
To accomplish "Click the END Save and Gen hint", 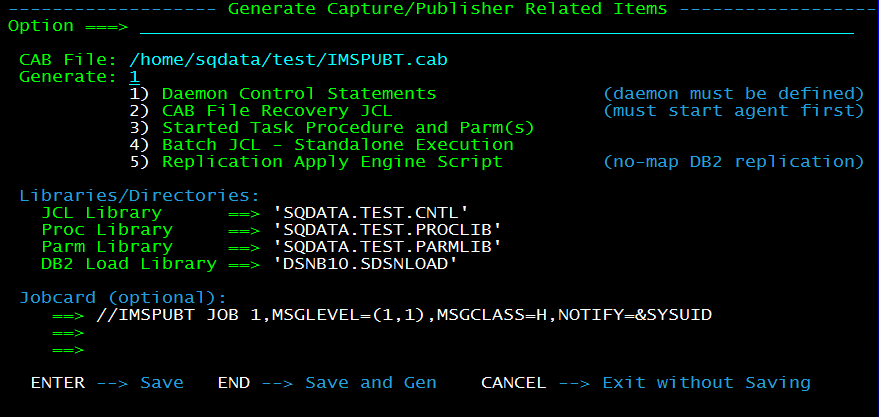I will coord(327,383).
